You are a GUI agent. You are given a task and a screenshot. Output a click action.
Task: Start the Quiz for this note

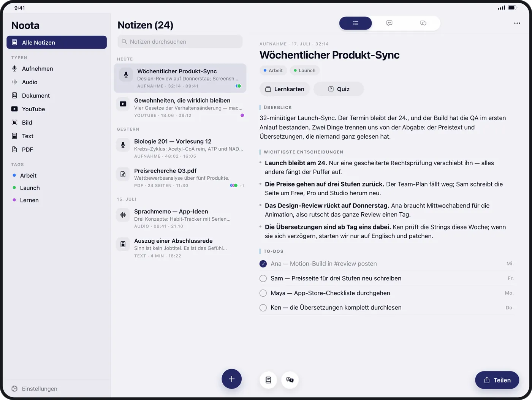(x=339, y=89)
